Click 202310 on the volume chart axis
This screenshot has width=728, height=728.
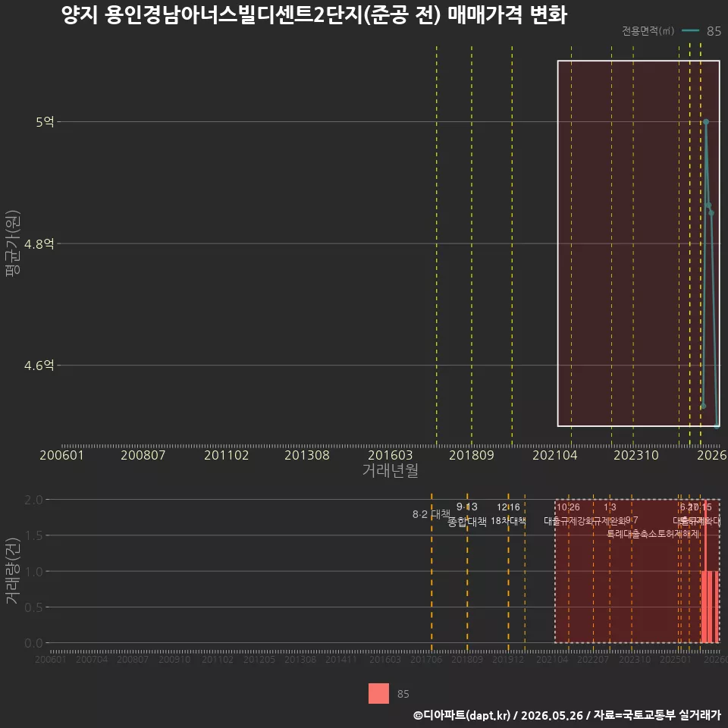coord(634,659)
